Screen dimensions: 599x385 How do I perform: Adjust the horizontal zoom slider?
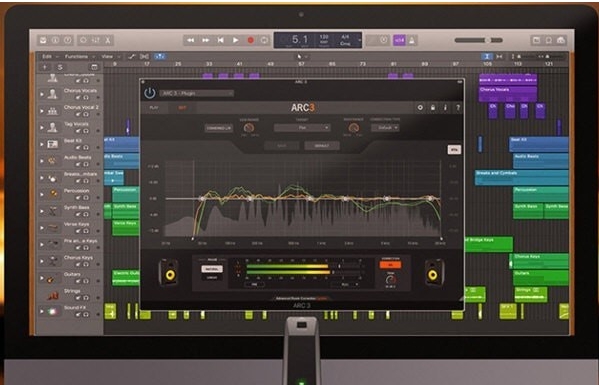coord(548,57)
